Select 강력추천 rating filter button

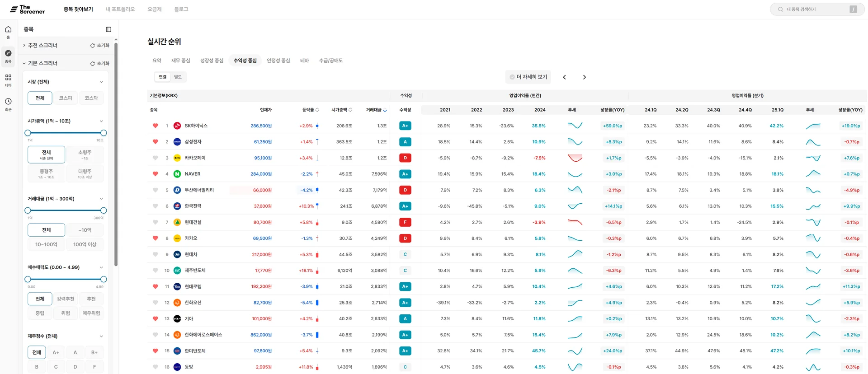(x=66, y=299)
